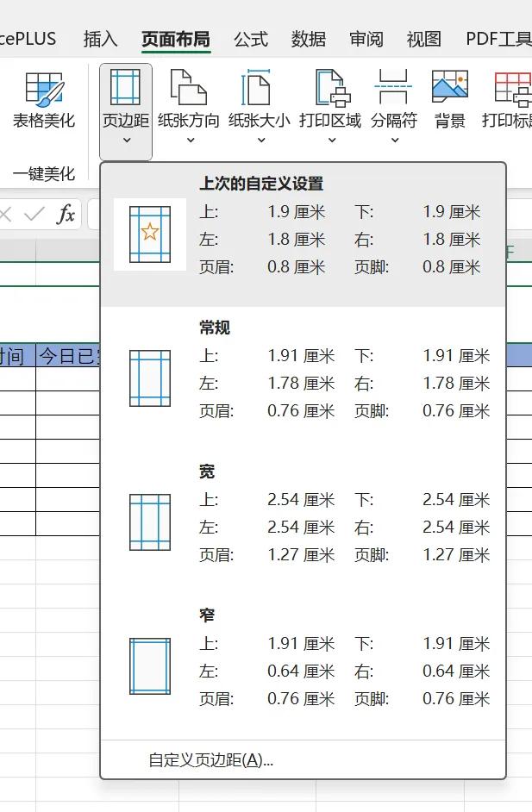
Task: Expand the 分隔符 dropdown arrow
Action: point(395,141)
